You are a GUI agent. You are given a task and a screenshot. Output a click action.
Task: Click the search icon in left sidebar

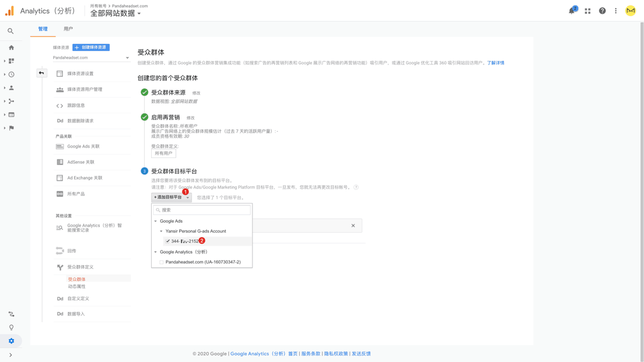[10, 31]
